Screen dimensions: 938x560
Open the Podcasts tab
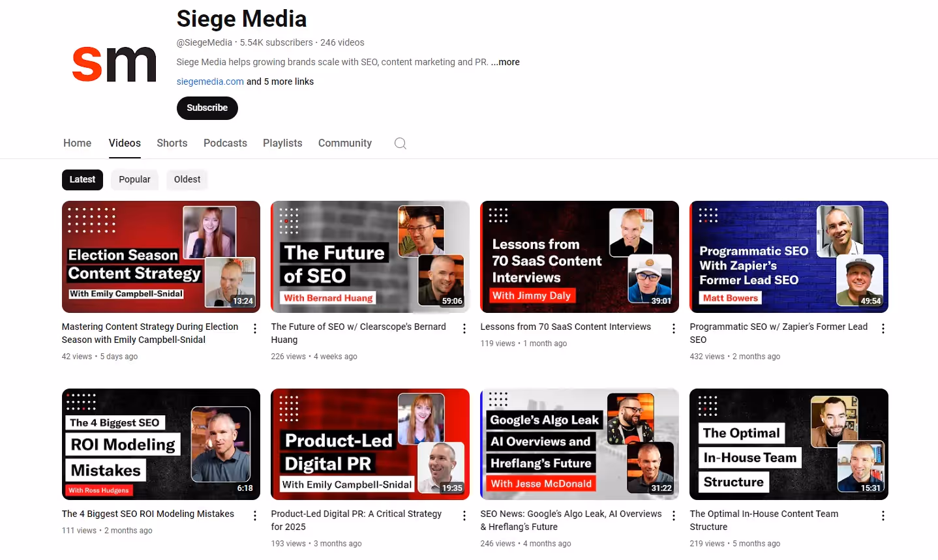[x=225, y=143]
